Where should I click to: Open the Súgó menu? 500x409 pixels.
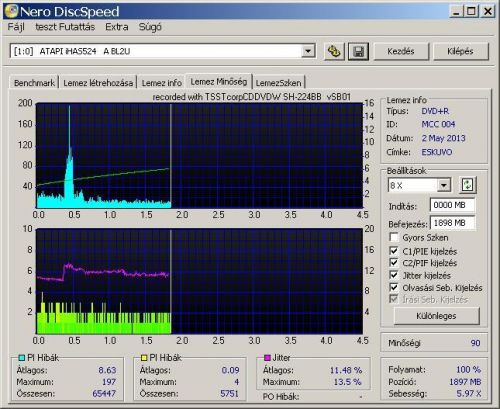150,27
